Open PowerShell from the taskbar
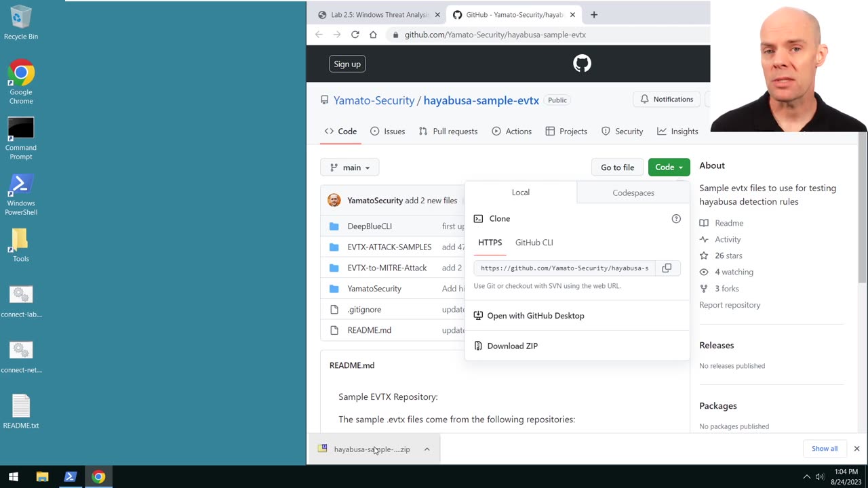This screenshot has width=868, height=488. coord(70,477)
